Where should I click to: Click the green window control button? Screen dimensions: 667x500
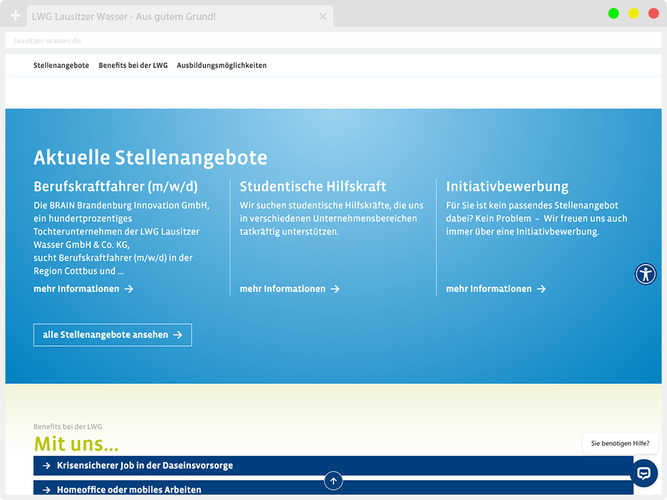click(x=613, y=13)
